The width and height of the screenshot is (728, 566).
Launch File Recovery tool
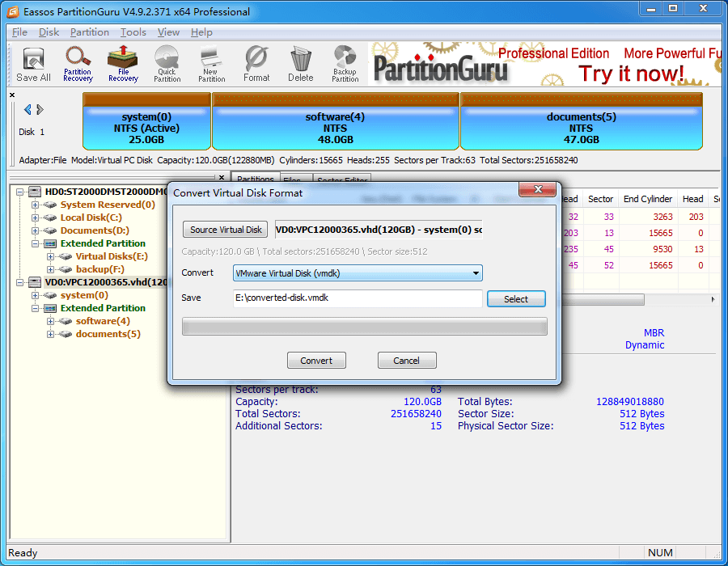(123, 65)
